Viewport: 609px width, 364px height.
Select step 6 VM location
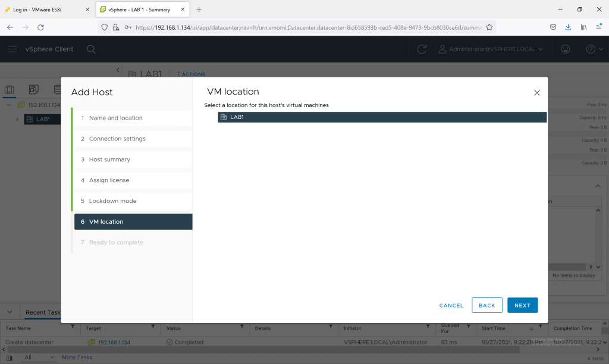pos(133,221)
